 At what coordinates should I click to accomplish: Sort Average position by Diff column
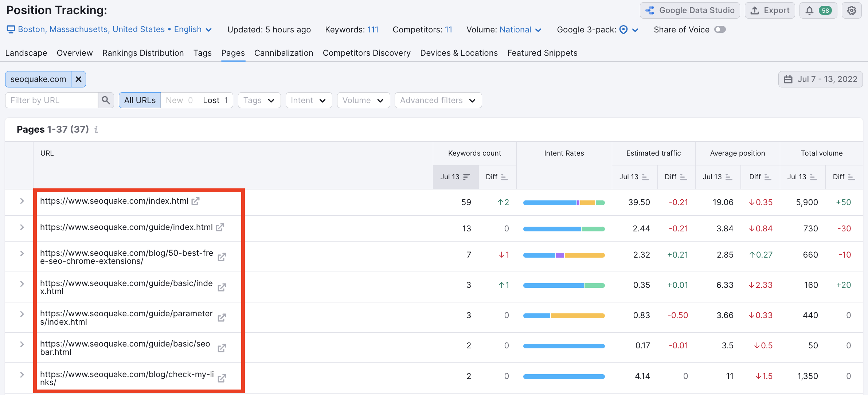pyautogui.click(x=761, y=177)
